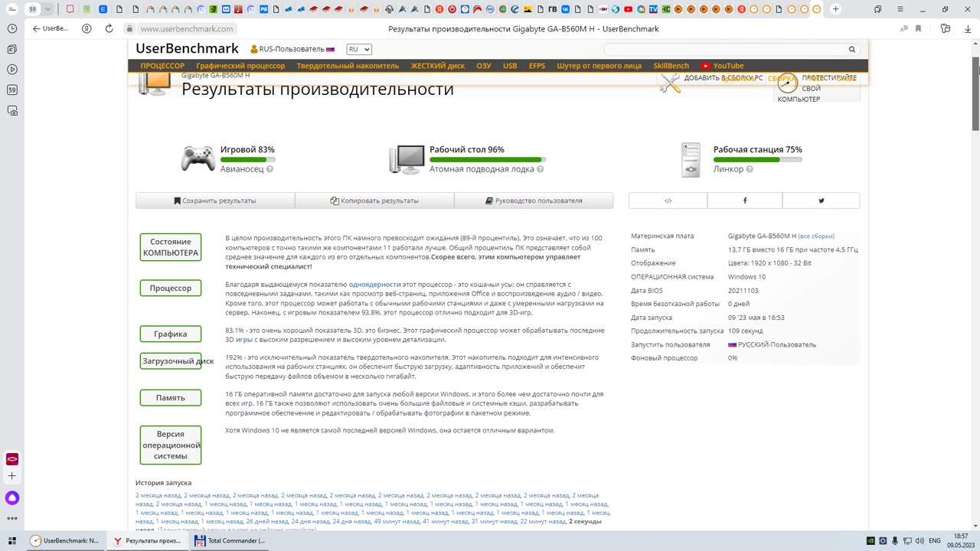Open the Windows Start menu
Image resolution: width=980 pixels, height=551 pixels.
11,540
